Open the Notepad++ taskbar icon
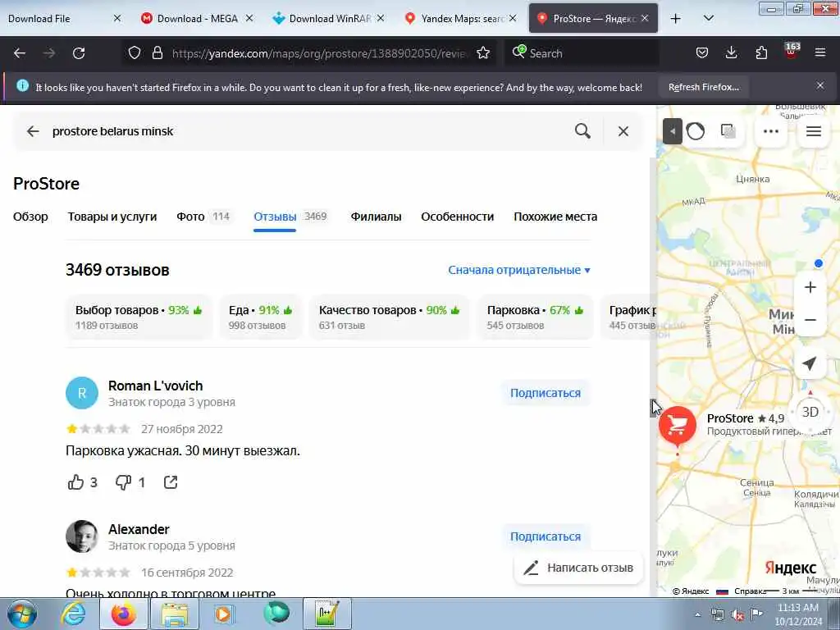 click(326, 614)
